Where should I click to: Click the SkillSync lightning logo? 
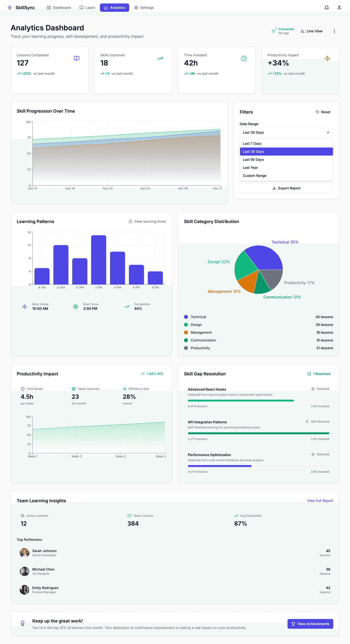[10, 7]
